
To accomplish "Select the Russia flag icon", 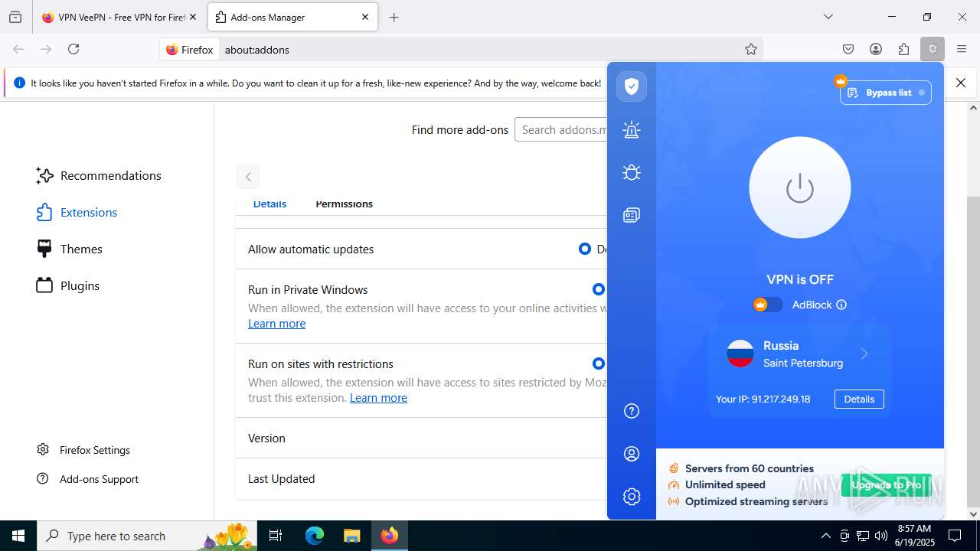I will 740,354.
